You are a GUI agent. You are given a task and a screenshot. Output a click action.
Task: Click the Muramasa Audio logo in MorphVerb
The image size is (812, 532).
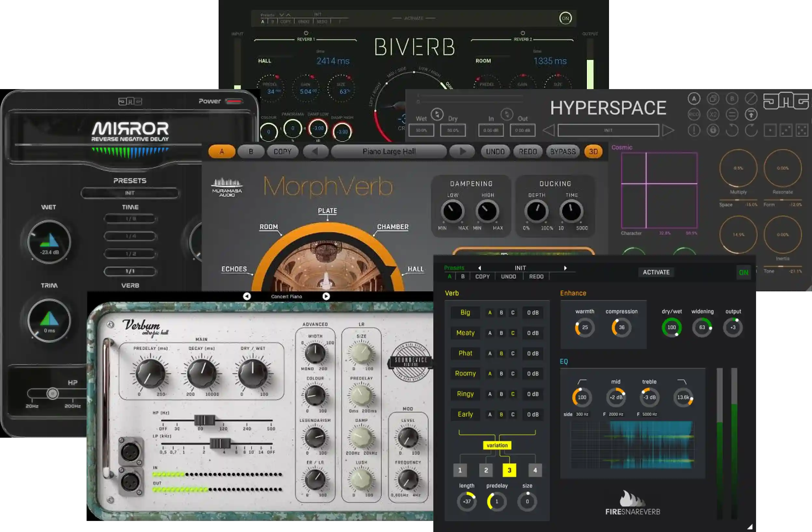[x=227, y=187]
